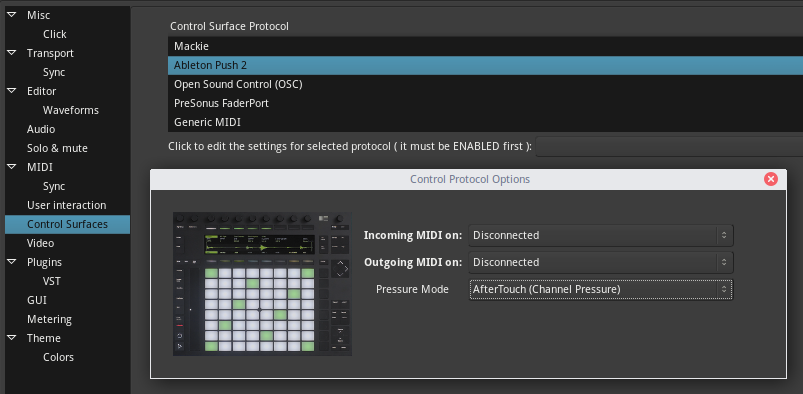Screen dimensions: 803x394
Task: Collapse the Misc tree section
Action: 11,15
